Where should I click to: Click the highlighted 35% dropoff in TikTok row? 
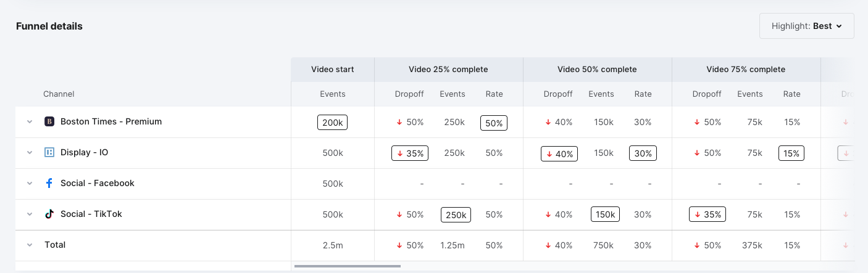pos(707,214)
